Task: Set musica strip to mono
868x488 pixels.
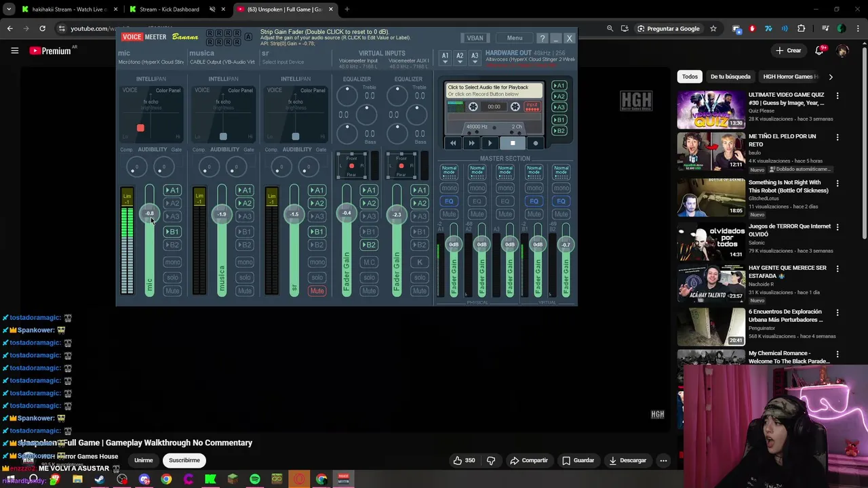Action: (x=245, y=262)
